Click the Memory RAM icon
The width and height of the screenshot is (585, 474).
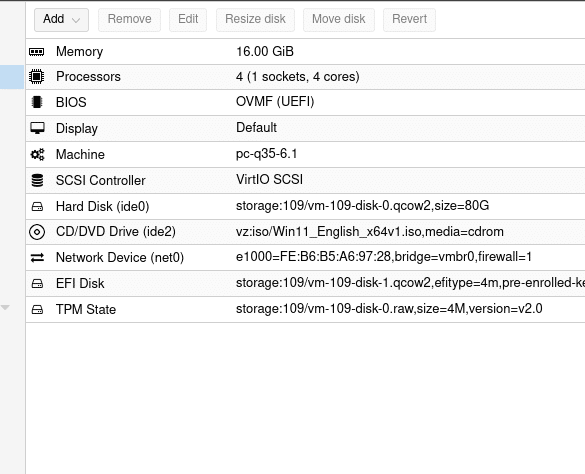[x=37, y=52]
